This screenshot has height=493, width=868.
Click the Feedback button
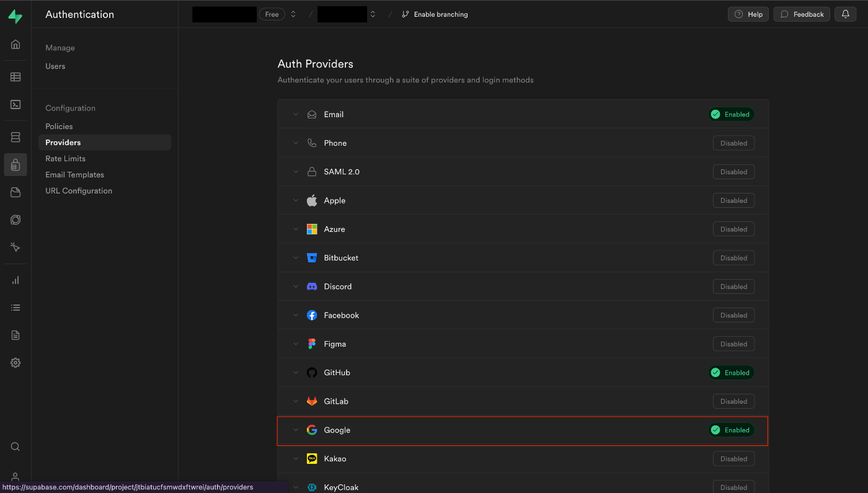(802, 14)
